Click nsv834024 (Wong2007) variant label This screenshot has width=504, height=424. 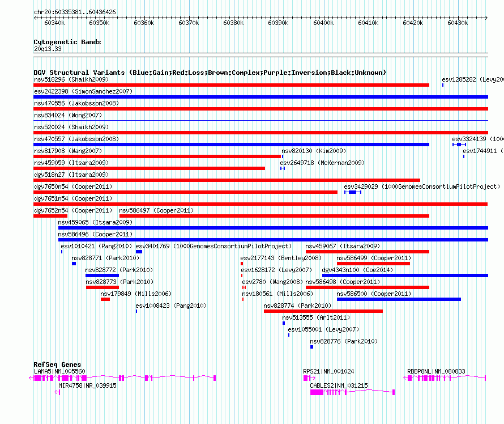click(x=68, y=115)
